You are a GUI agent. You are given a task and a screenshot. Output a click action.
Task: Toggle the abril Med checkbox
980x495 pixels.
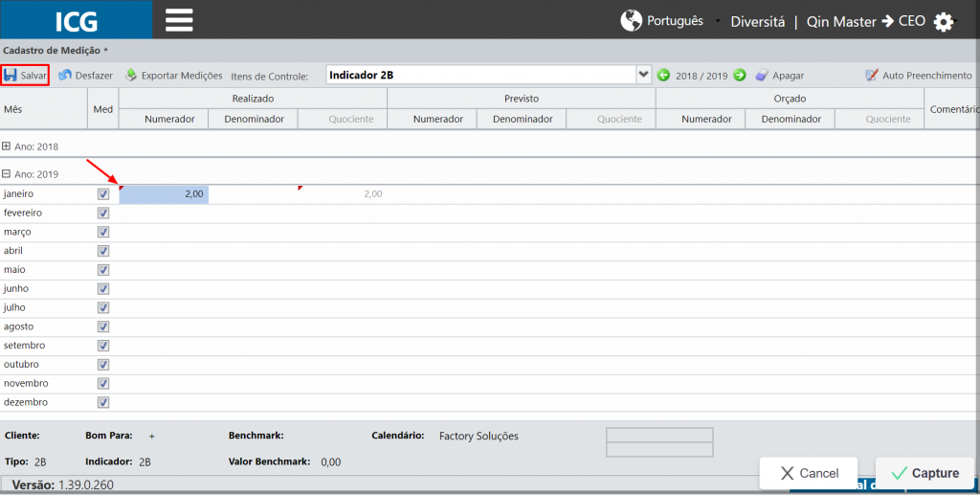click(103, 251)
